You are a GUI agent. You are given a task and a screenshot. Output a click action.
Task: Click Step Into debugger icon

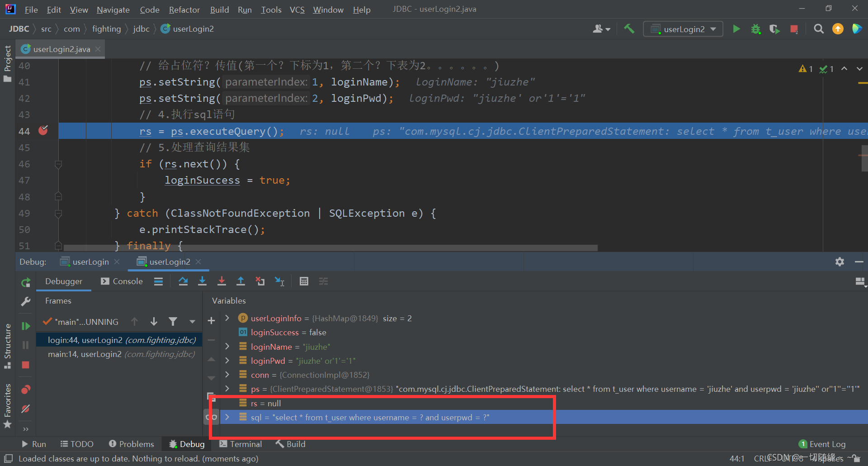pos(202,281)
